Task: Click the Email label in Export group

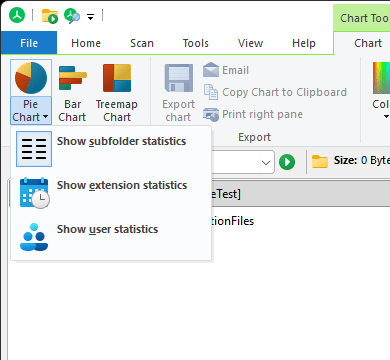Action: click(235, 70)
